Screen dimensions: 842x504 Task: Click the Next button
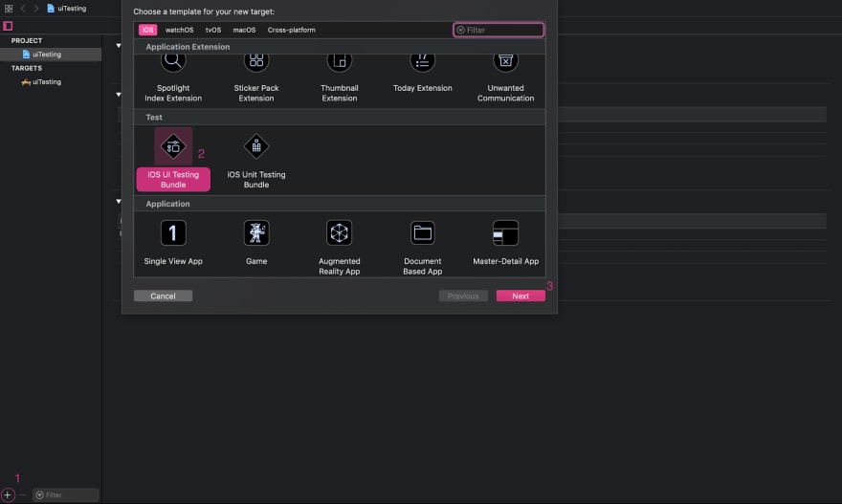coord(521,296)
